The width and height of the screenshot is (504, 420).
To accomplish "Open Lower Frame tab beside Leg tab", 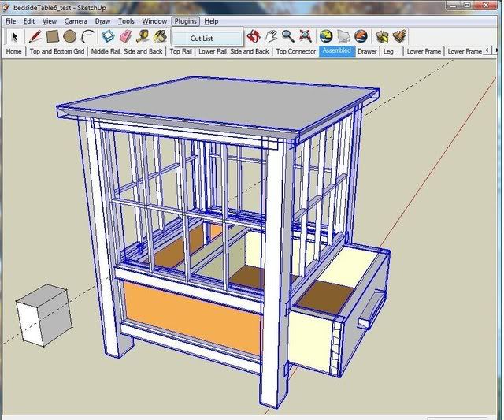I will pos(424,51).
